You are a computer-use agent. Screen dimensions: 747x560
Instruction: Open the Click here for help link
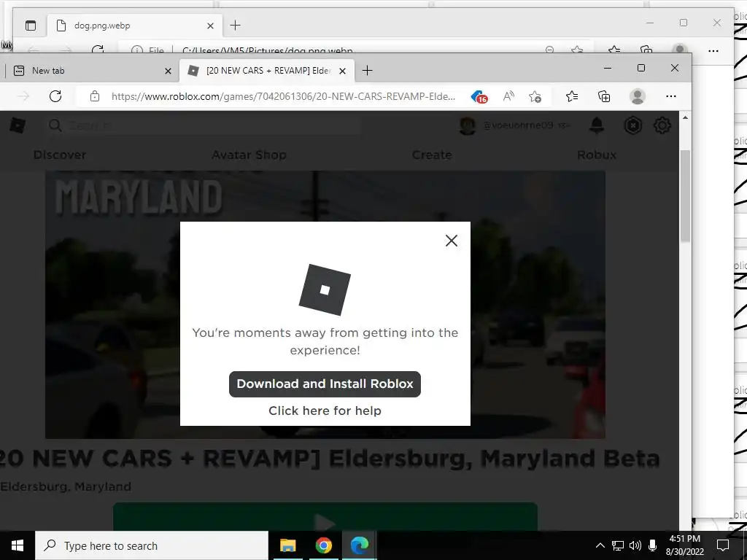tap(325, 411)
